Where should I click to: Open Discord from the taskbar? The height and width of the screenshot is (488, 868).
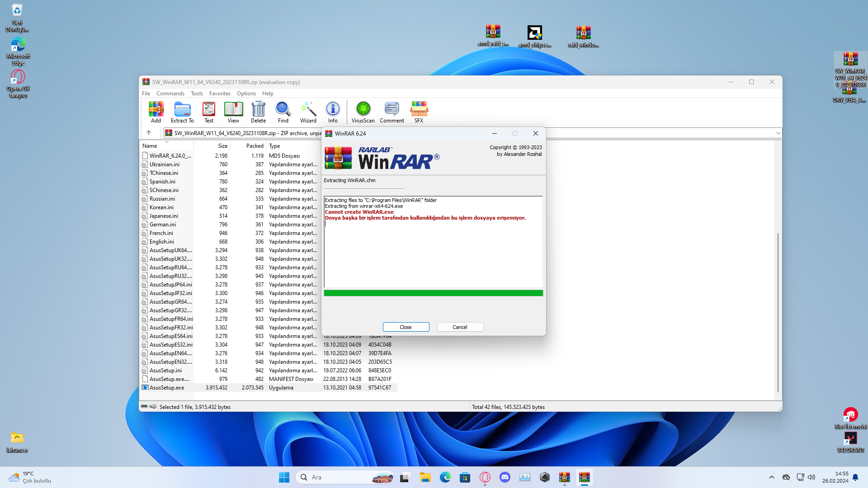505,477
